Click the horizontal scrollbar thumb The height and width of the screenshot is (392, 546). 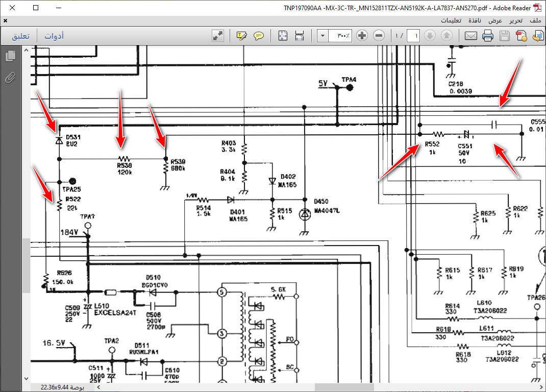coord(344,387)
